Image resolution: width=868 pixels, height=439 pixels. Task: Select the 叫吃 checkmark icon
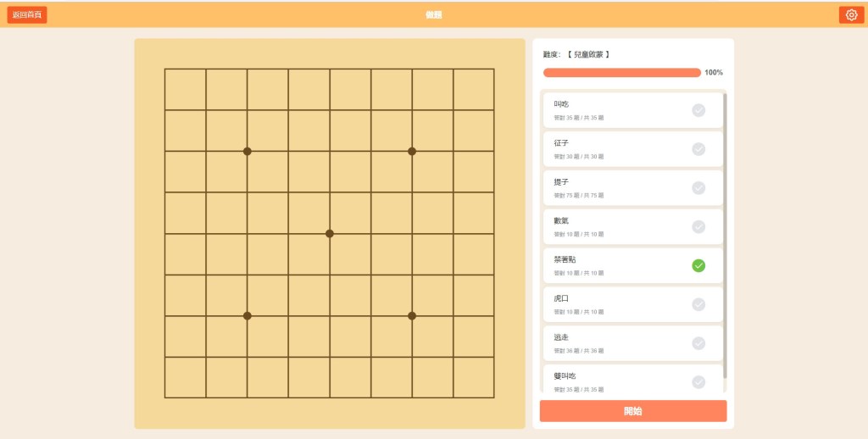(698, 110)
